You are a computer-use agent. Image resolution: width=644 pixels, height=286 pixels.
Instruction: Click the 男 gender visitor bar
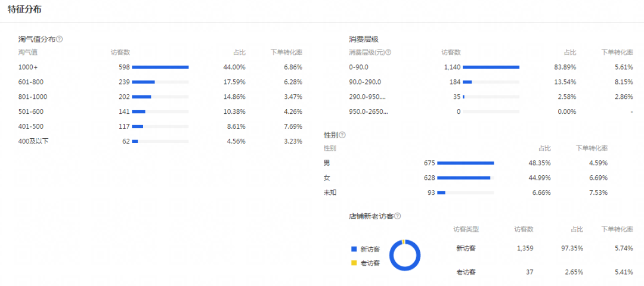pos(465,163)
